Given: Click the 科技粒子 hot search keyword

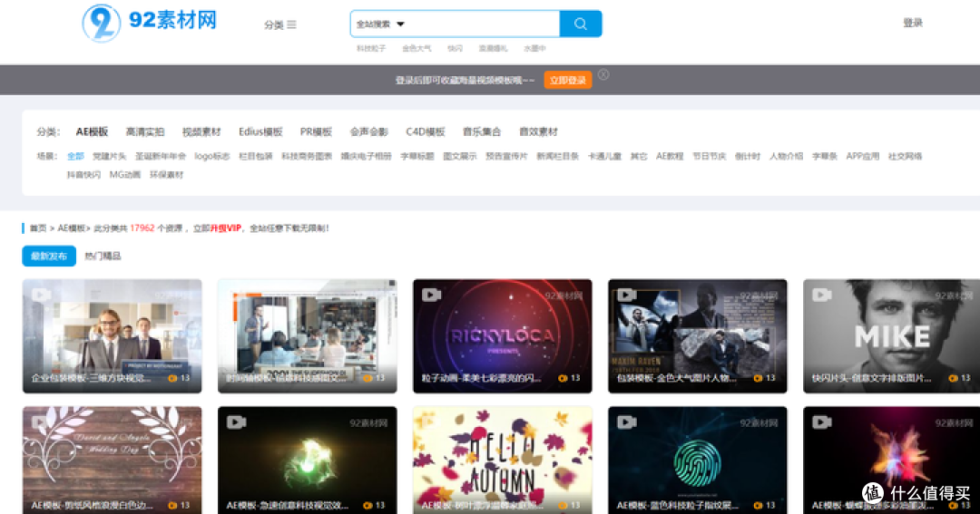Looking at the screenshot, I should pos(371,48).
